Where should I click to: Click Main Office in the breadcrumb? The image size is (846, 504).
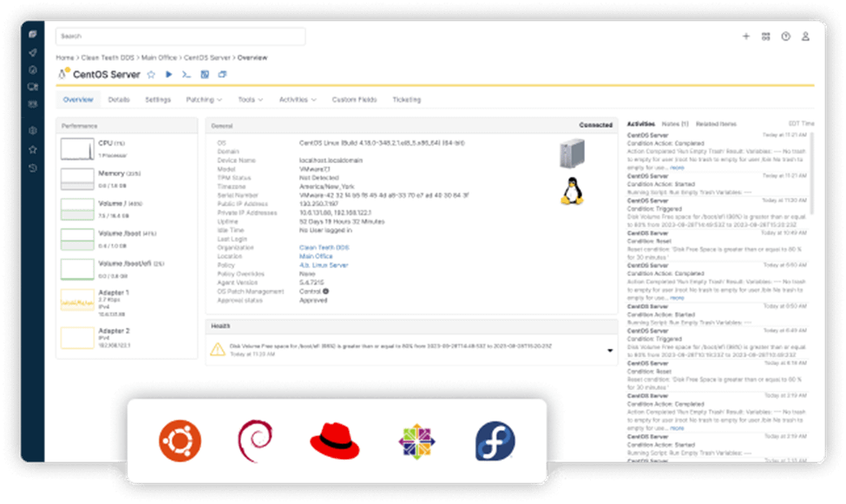[x=159, y=58]
